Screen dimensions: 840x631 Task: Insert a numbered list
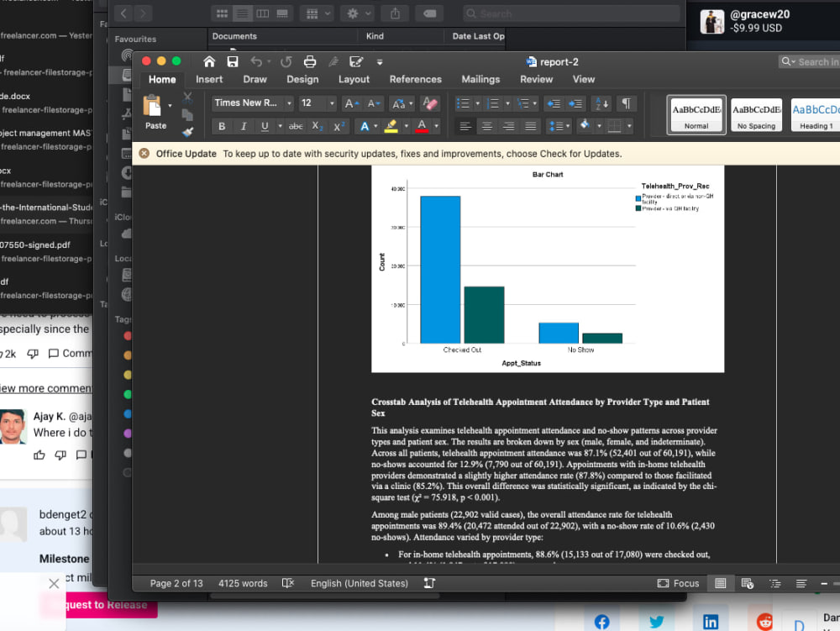(x=492, y=103)
